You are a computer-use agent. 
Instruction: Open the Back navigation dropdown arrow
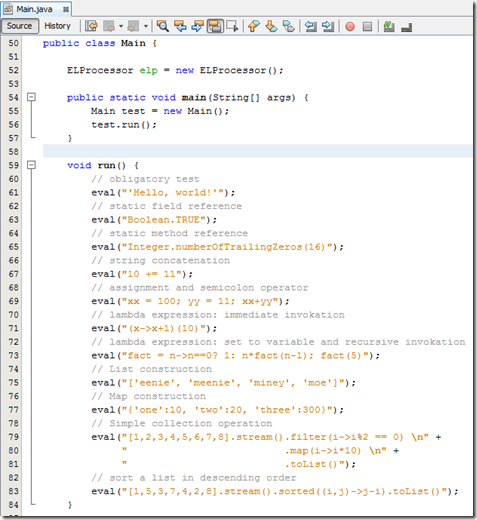click(121, 26)
